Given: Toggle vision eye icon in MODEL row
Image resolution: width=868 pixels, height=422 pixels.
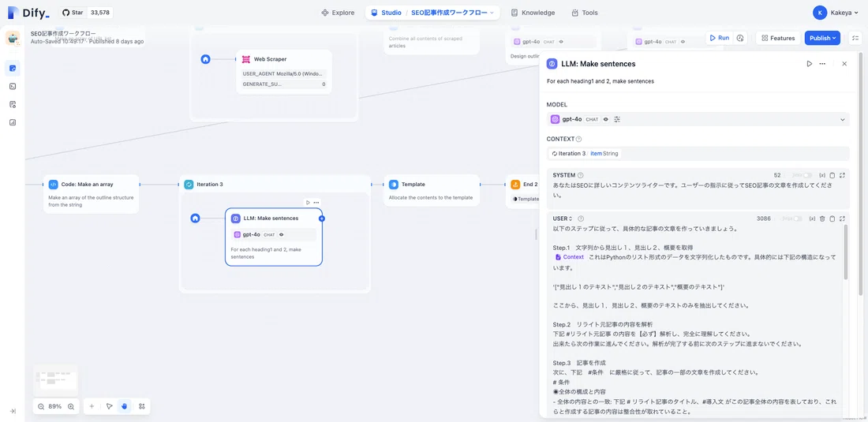Looking at the screenshot, I should 605,119.
